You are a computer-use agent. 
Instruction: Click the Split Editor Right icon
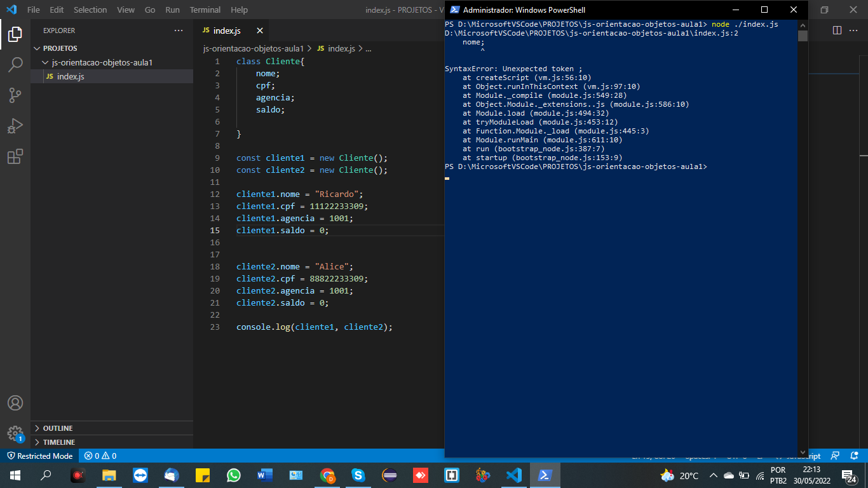click(837, 30)
